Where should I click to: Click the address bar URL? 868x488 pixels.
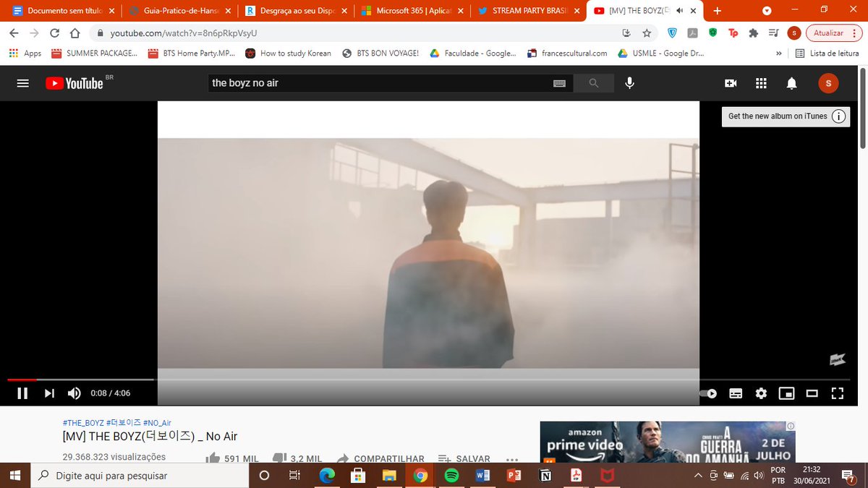tap(184, 33)
